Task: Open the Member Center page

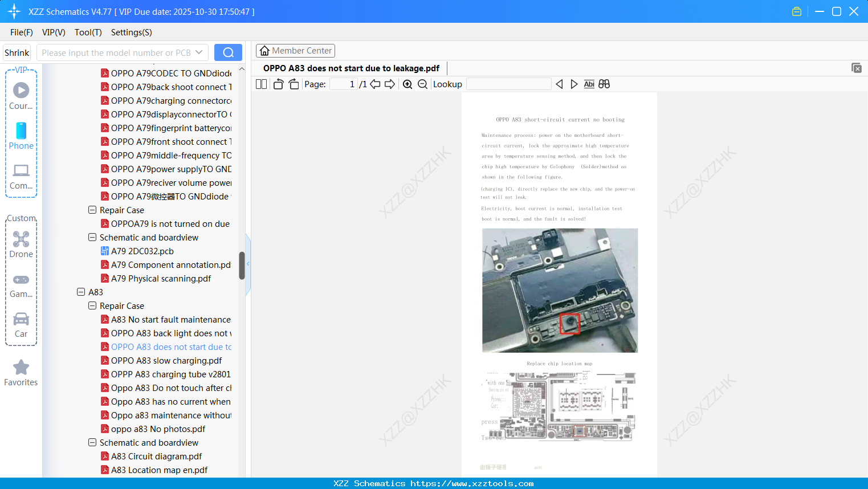Action: click(295, 51)
